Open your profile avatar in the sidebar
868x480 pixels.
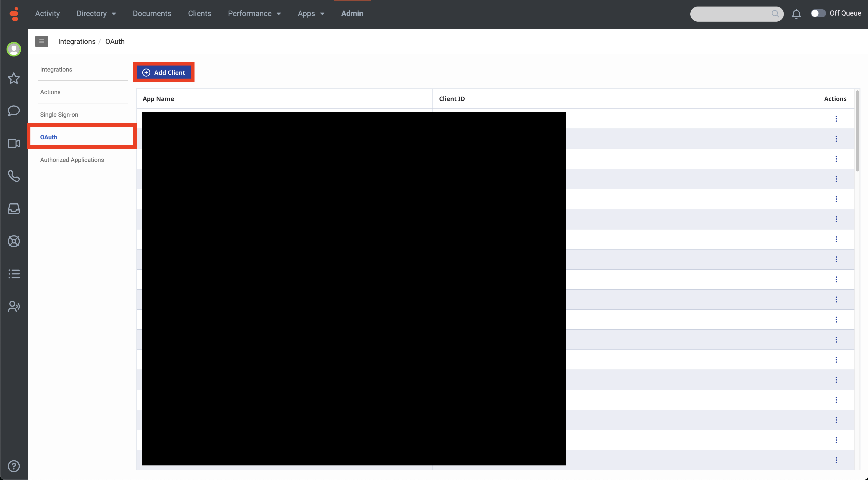(14, 49)
